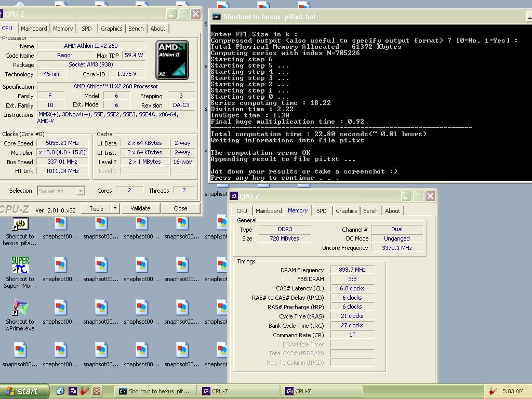
Task: Click the command prompt window title icon
Action: coord(216,17)
